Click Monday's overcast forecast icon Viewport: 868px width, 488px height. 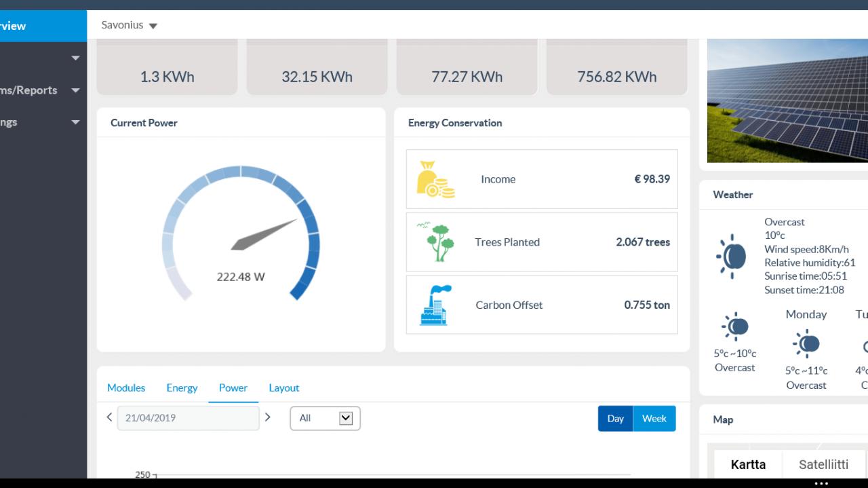(806, 343)
